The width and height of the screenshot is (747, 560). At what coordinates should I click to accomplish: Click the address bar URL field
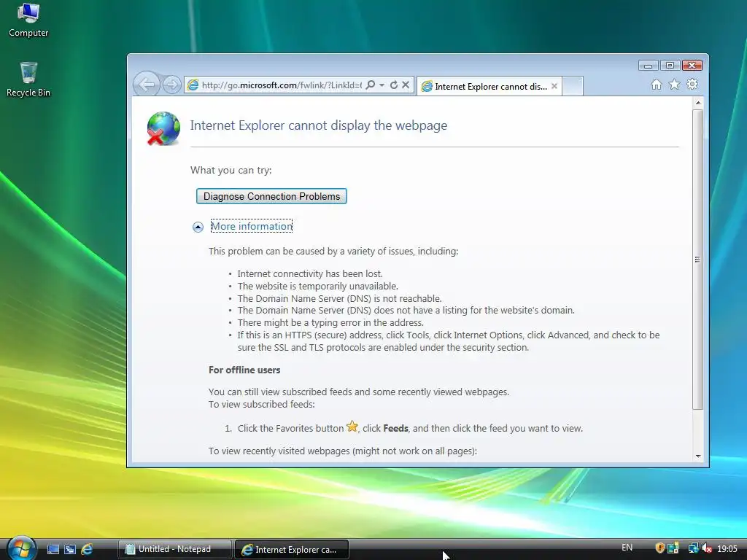(281, 85)
